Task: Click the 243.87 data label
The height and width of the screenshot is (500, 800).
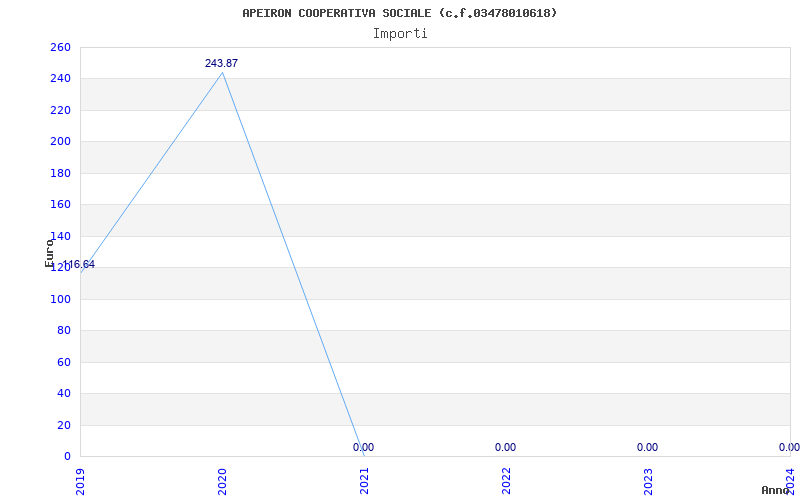Action: point(221,63)
